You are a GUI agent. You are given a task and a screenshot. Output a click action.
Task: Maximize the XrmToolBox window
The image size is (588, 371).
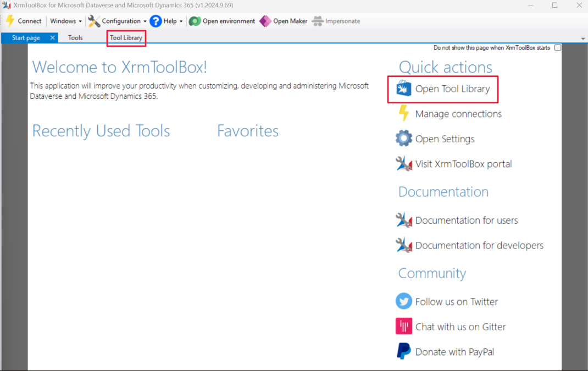click(x=554, y=5)
